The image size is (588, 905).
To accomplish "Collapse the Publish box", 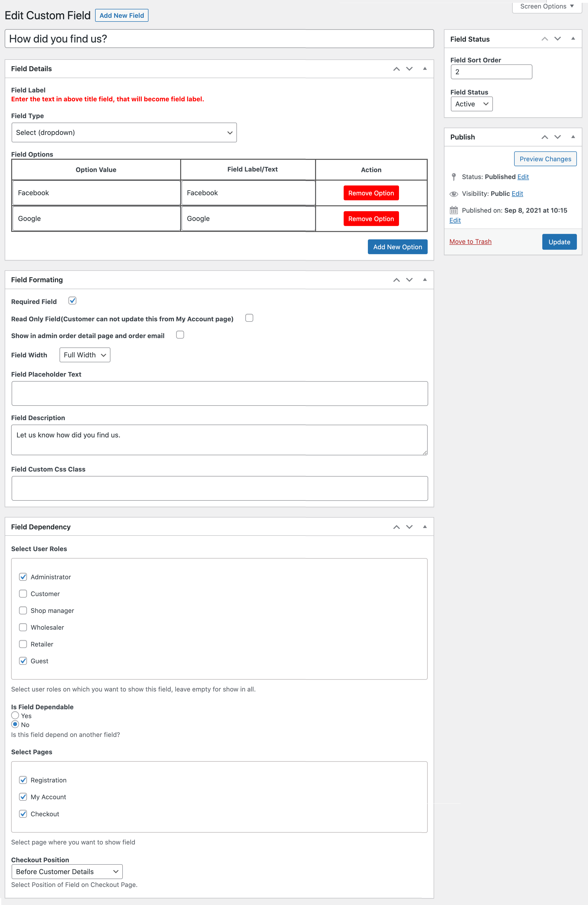I will (x=573, y=137).
